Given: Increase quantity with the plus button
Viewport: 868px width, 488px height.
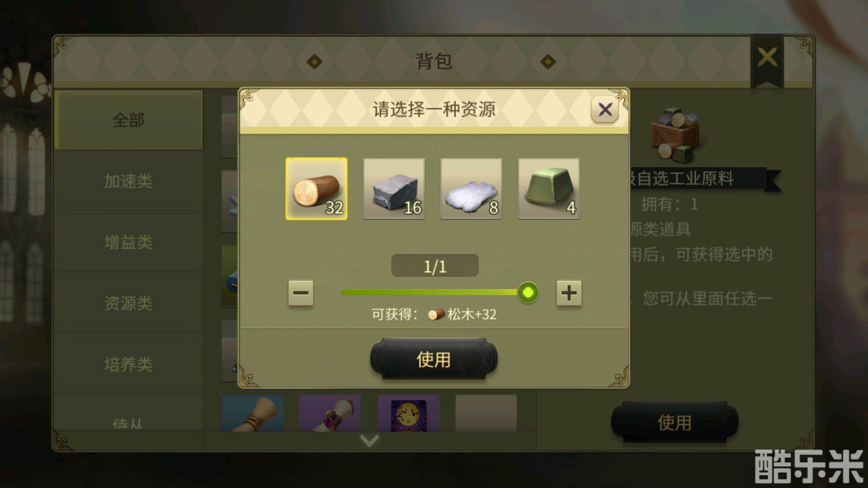Looking at the screenshot, I should pos(569,293).
